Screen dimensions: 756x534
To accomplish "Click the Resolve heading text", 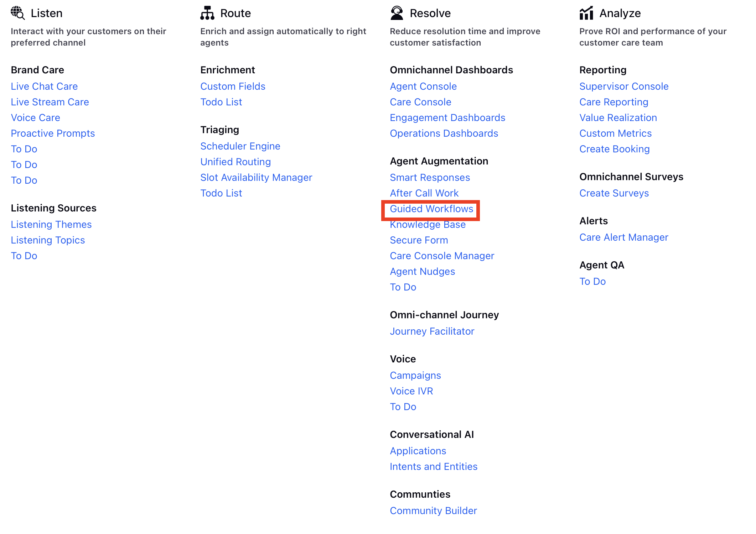I will pyautogui.click(x=430, y=13).
